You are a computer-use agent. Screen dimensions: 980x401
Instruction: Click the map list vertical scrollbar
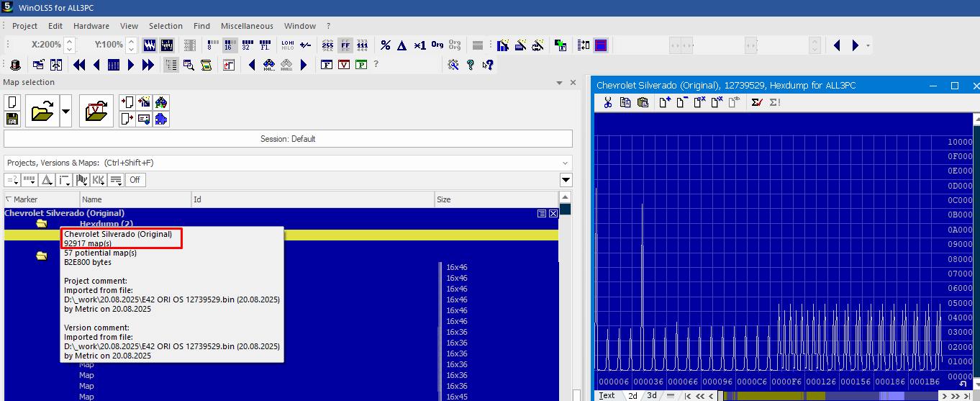[x=565, y=295]
